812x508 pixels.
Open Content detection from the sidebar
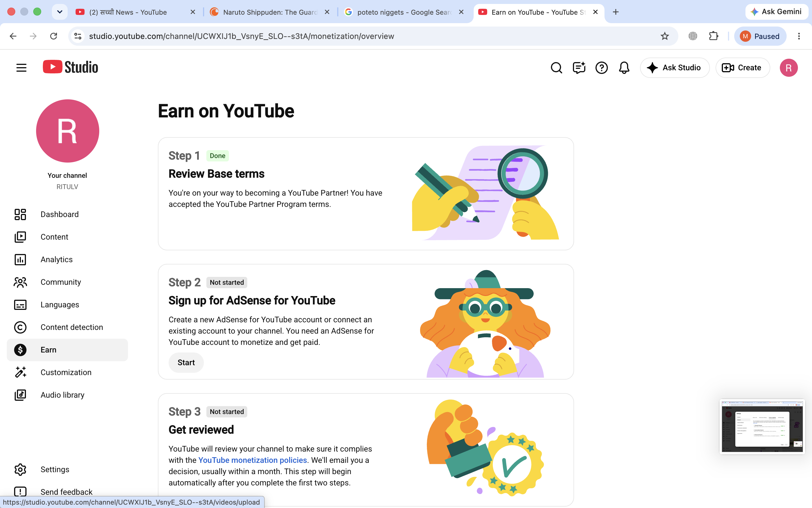coord(67,327)
